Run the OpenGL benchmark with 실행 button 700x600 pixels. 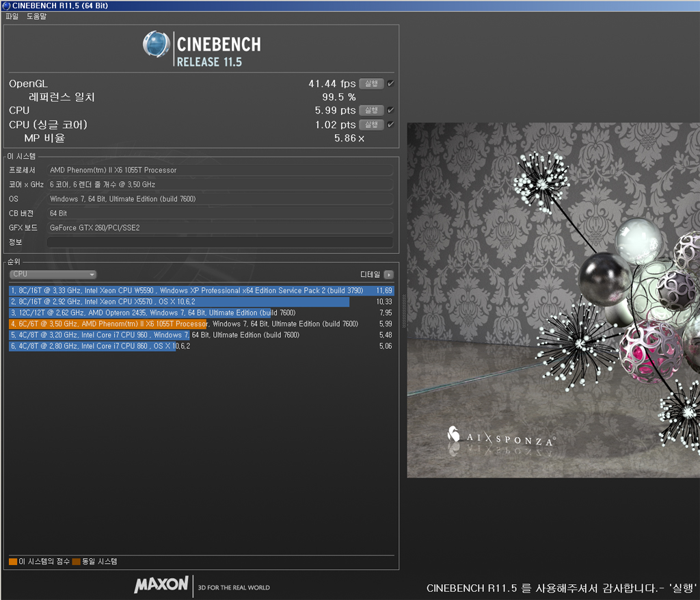click(x=371, y=83)
